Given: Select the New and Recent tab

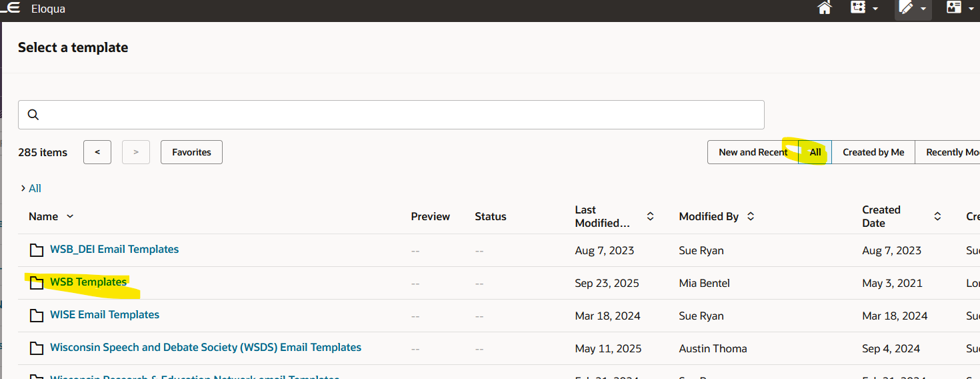Looking at the screenshot, I should 753,152.
